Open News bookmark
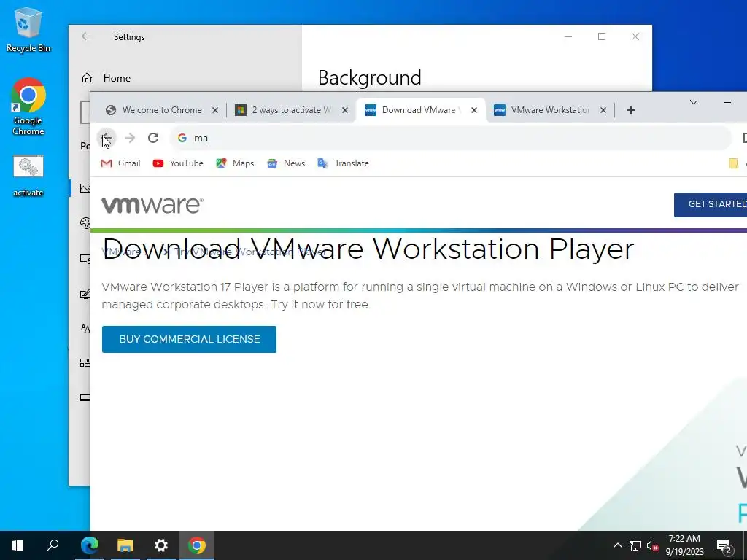Image resolution: width=747 pixels, height=560 pixels. tap(286, 163)
